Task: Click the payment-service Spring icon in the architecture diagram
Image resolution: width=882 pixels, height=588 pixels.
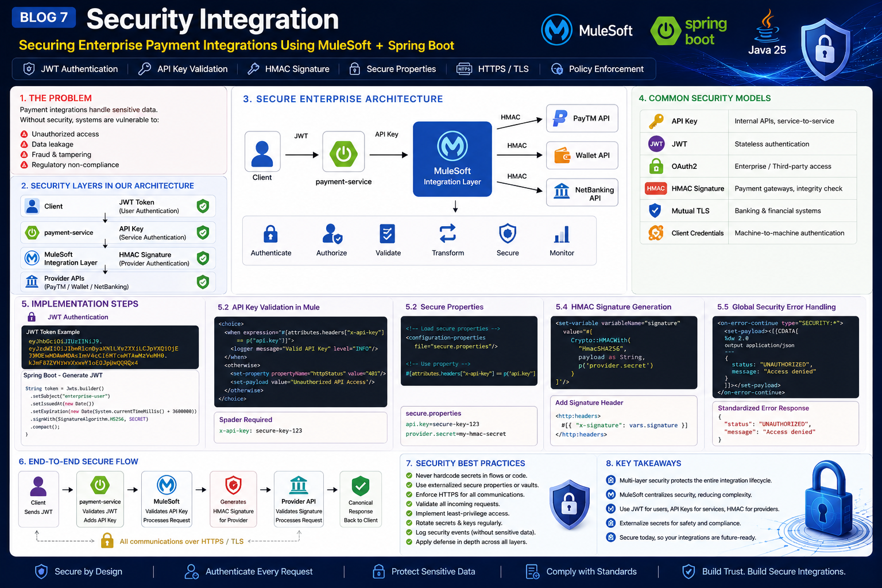Action: (343, 152)
